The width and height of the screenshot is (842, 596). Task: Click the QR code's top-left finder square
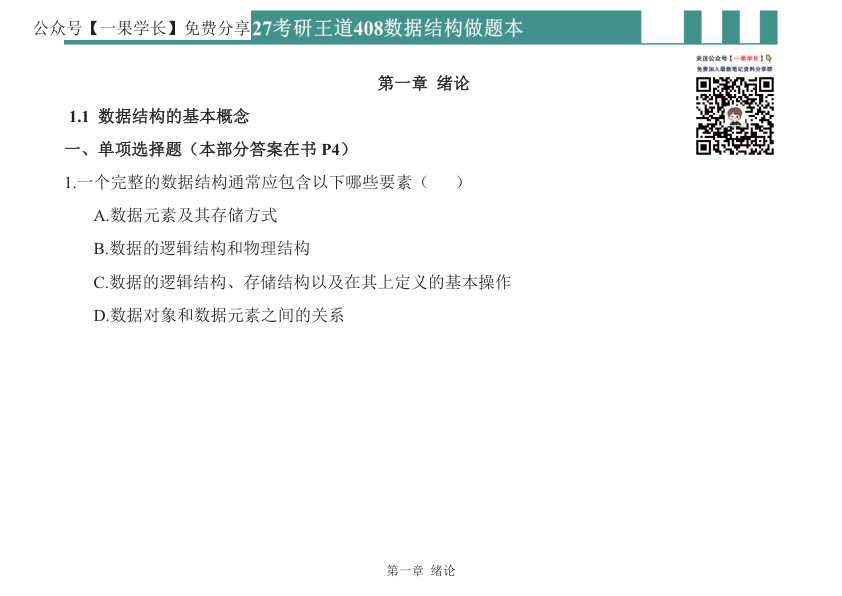tap(703, 85)
